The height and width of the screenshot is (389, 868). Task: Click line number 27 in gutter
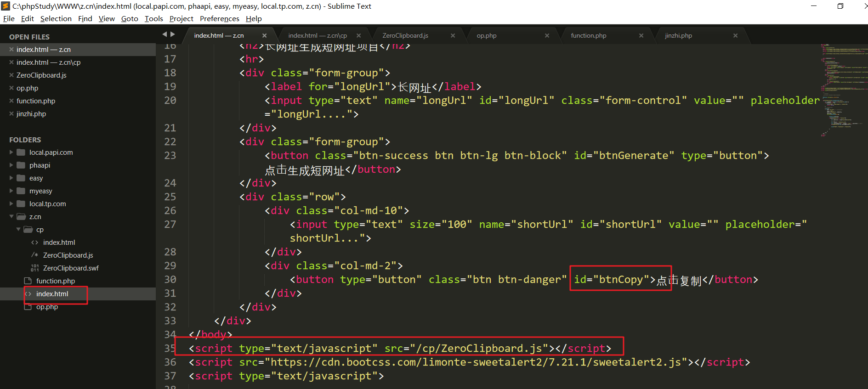pos(170,224)
